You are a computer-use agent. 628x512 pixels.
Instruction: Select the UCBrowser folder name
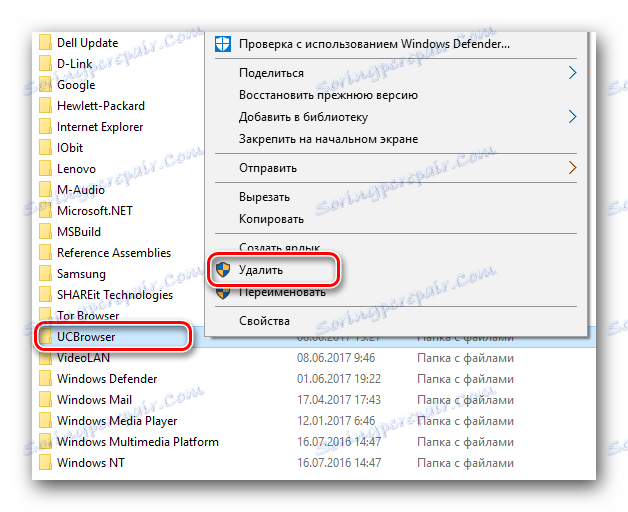coord(86,337)
